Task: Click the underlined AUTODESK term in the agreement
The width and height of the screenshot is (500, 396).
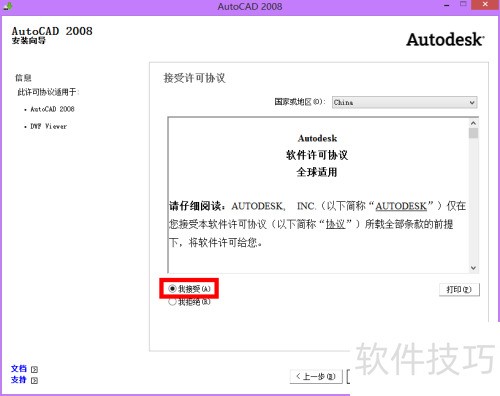Action: pyautogui.click(x=401, y=206)
